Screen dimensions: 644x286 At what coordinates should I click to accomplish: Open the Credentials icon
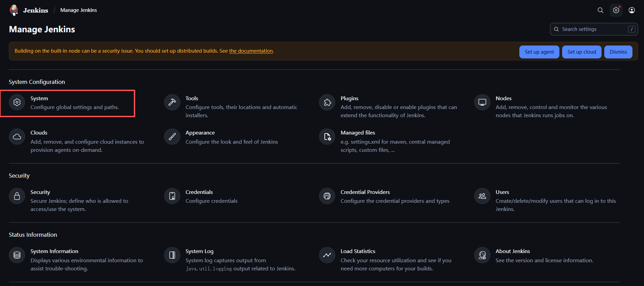pos(172,196)
